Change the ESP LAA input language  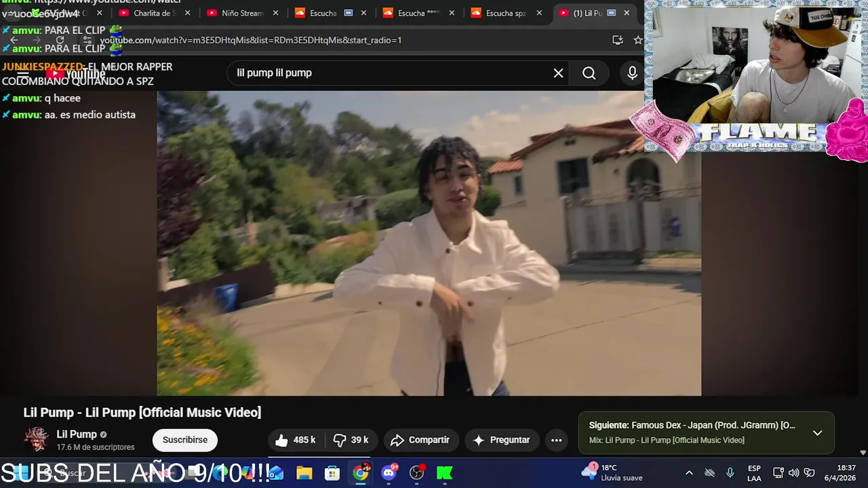point(754,473)
